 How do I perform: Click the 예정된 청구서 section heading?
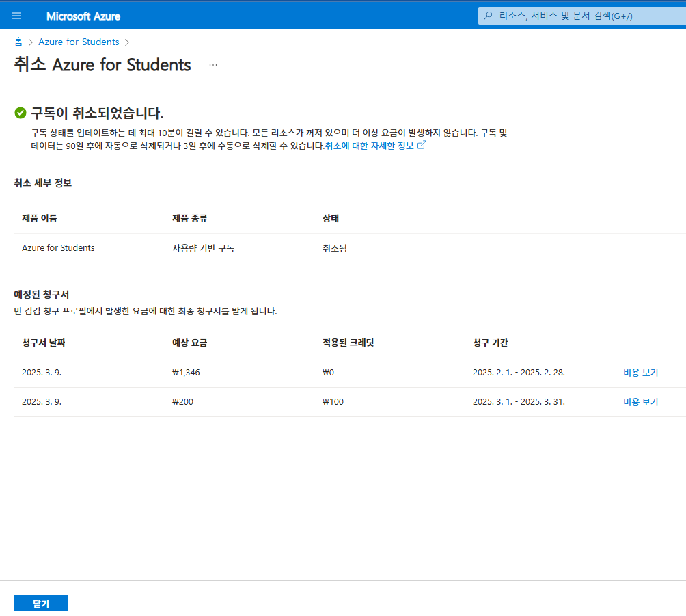click(42, 295)
